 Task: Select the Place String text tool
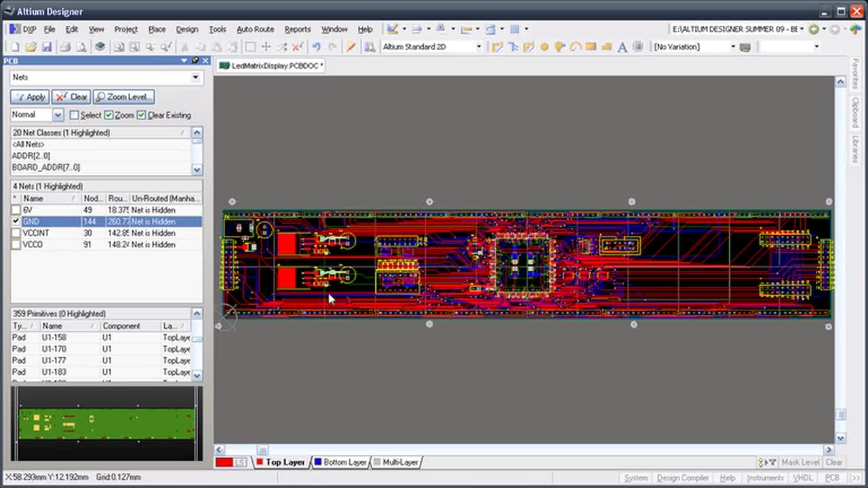click(x=622, y=47)
